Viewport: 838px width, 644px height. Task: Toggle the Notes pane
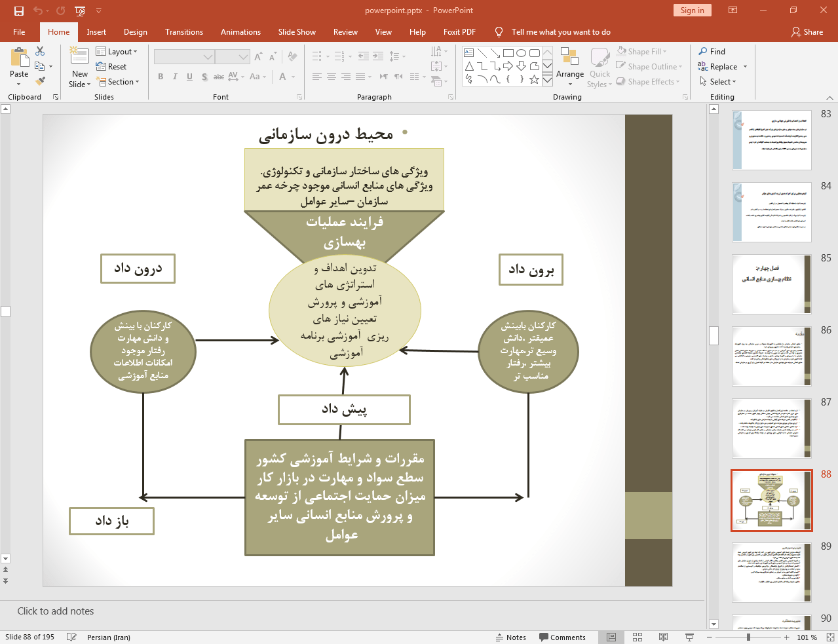[x=511, y=637]
